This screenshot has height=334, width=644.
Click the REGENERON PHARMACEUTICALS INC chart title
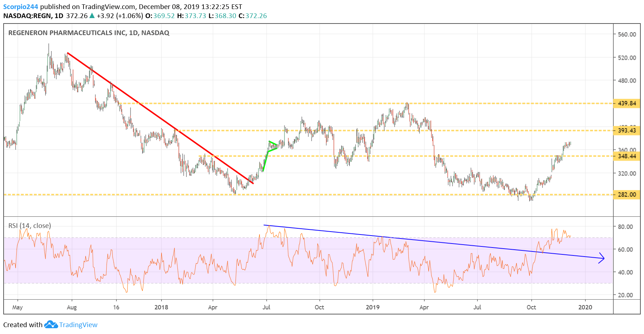(89, 33)
